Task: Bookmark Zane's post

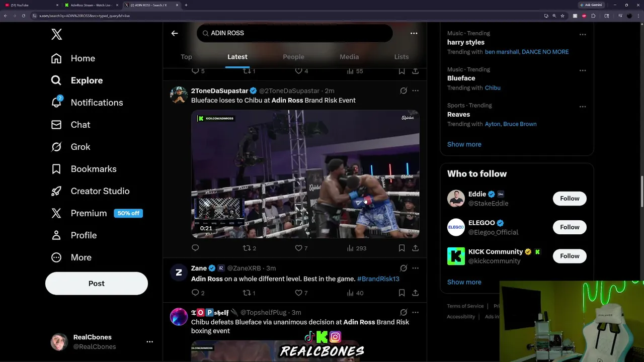Action: click(401, 293)
